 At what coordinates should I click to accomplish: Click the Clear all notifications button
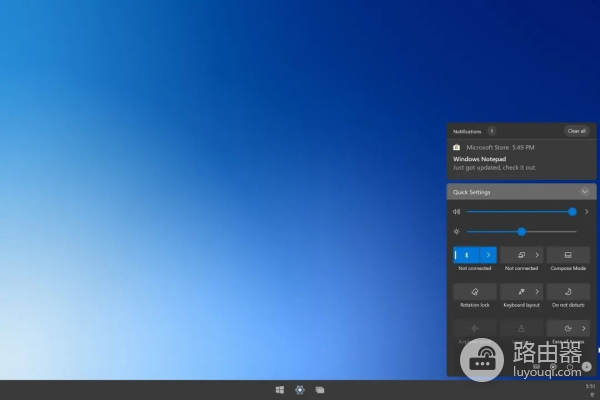tap(576, 131)
